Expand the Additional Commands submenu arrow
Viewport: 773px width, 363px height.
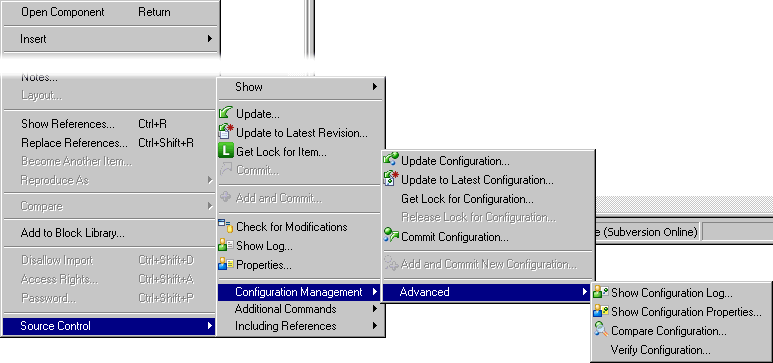(x=375, y=309)
